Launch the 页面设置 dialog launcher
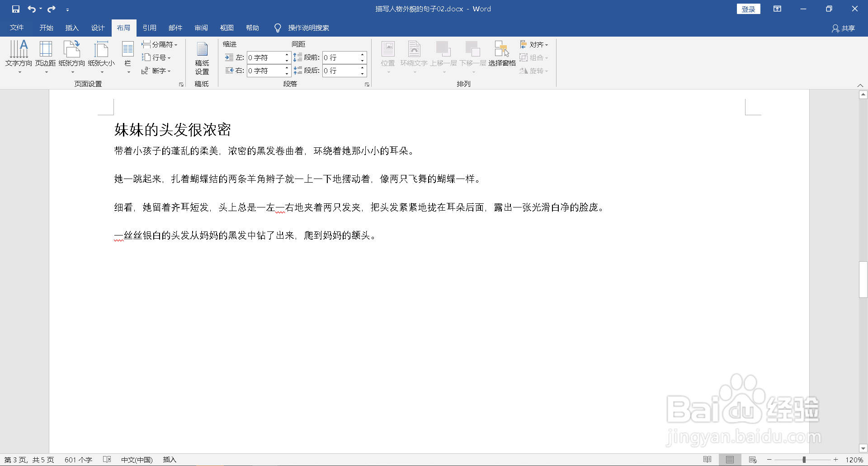 pyautogui.click(x=181, y=85)
